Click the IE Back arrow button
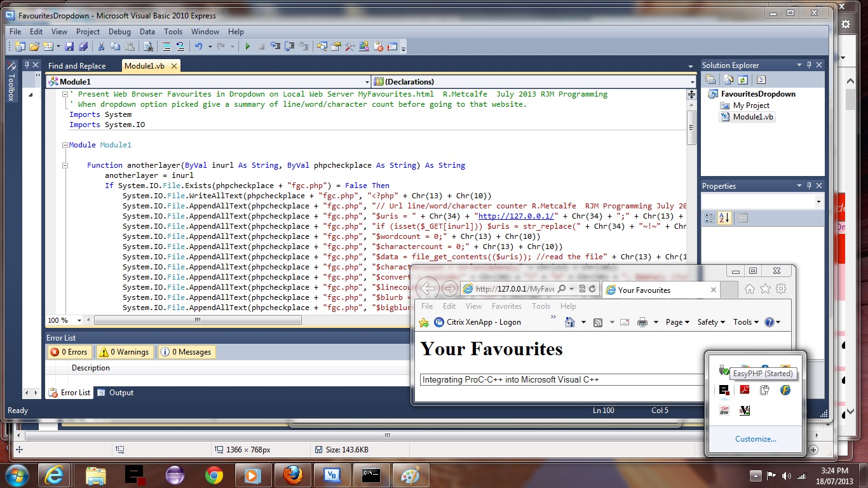 (428, 289)
